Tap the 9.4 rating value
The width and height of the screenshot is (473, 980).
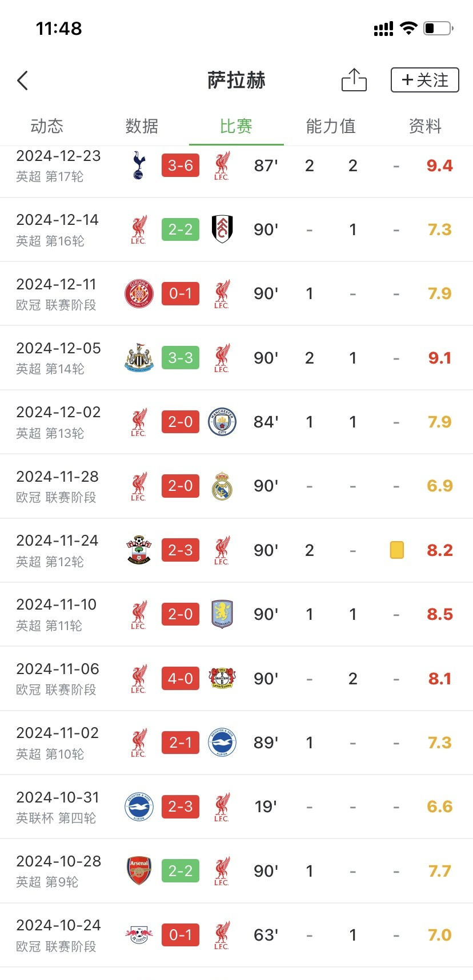[x=439, y=166]
